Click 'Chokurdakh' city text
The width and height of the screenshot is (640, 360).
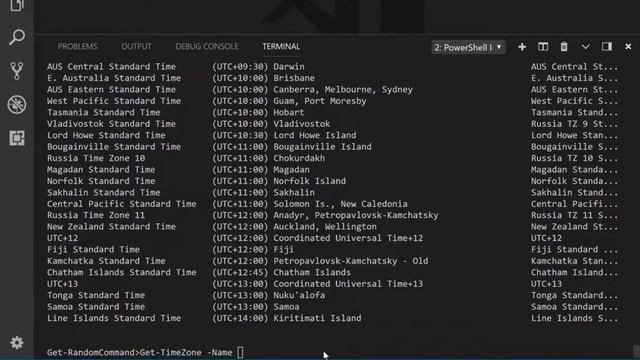299,158
